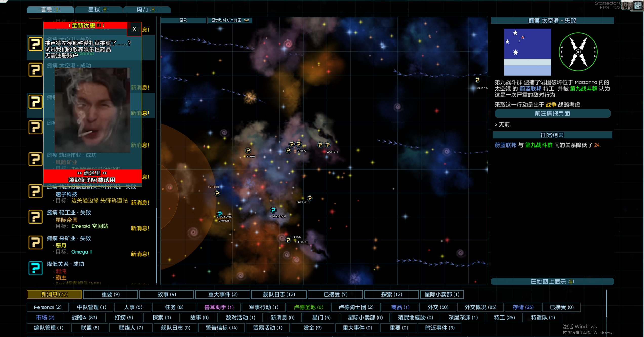Image resolution: width=644 pixels, height=337 pixels.
Task: Click the smoking man ad image
Action: point(92,110)
